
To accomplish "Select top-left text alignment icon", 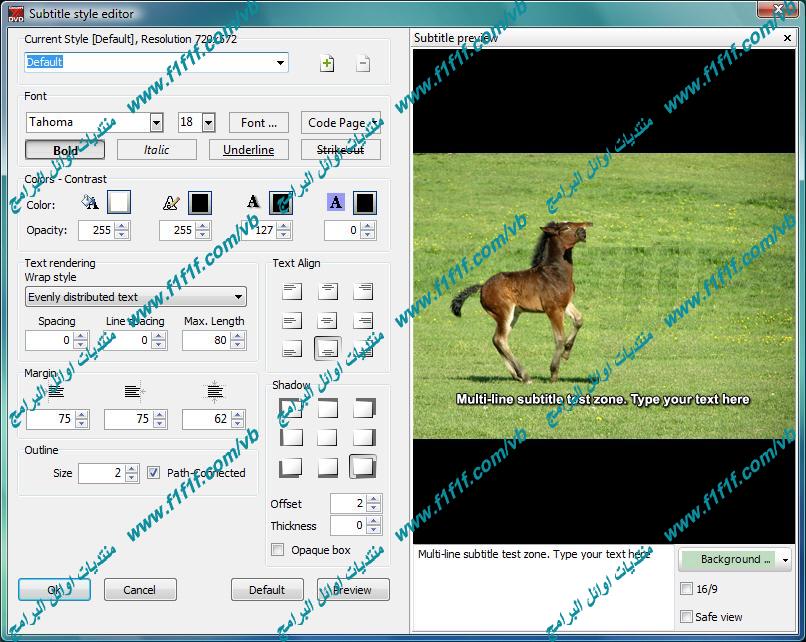I will 291,292.
